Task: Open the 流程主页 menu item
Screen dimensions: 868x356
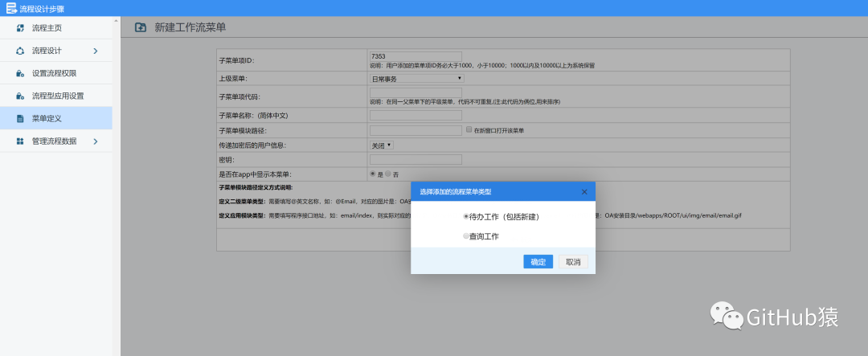Action: 56,27
